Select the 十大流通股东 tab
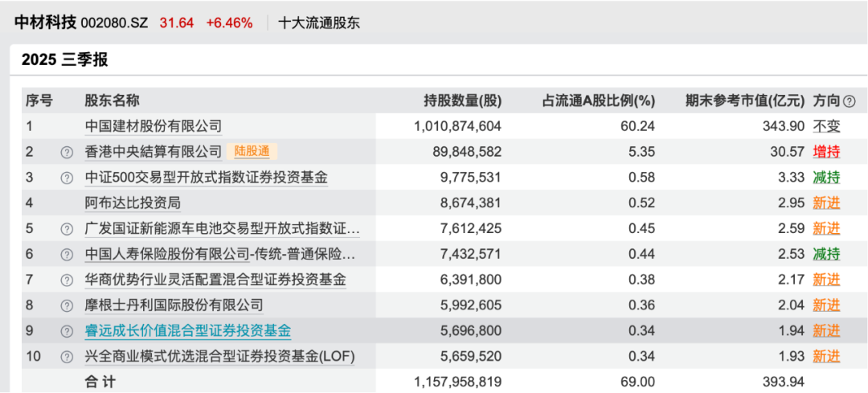868x393 pixels. tap(319, 23)
